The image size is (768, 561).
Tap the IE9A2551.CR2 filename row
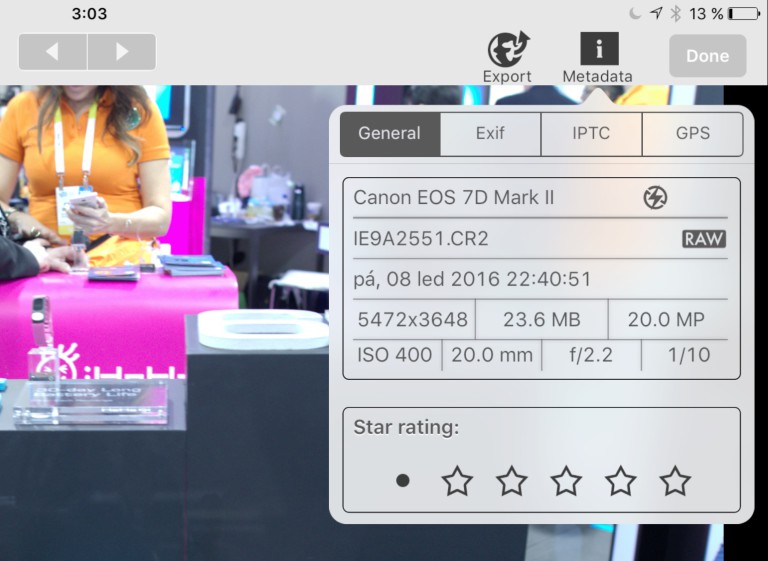[x=541, y=239]
